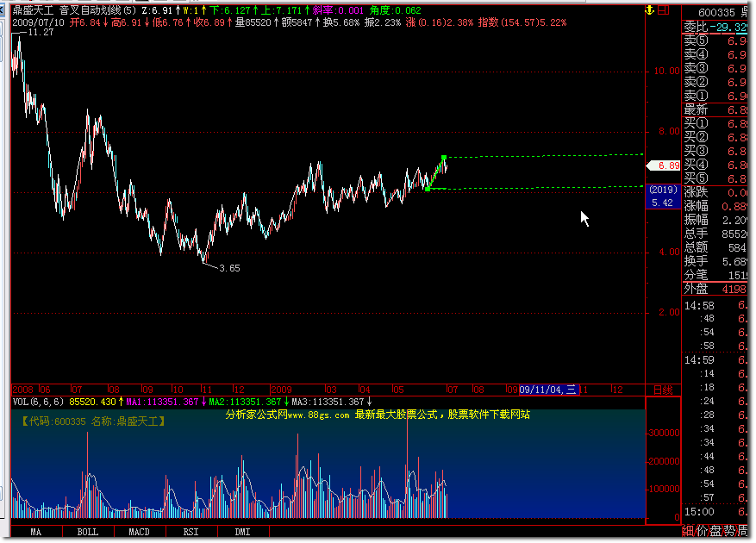
Task: Click the 涨幅 percent change row
Action: [715, 206]
